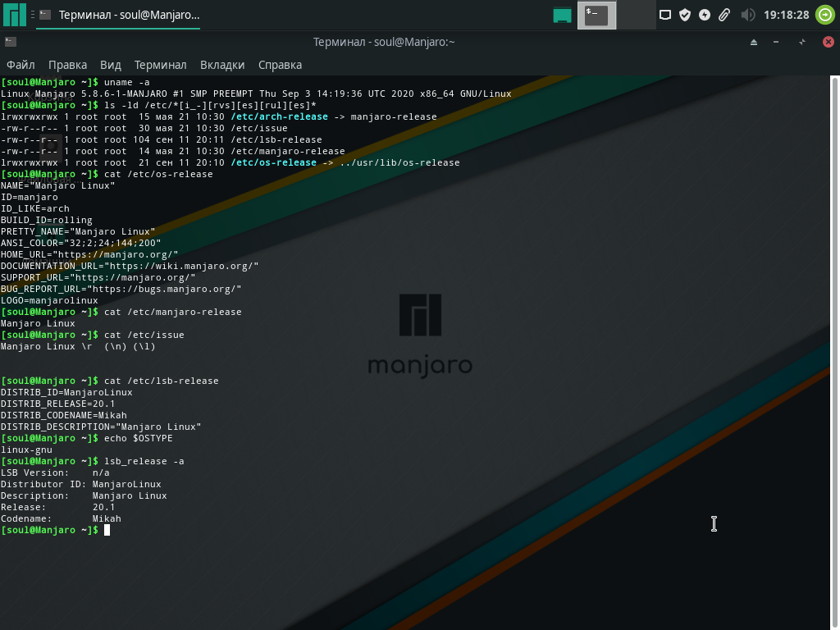Click the "cat /etc/os-release" command

(158, 174)
